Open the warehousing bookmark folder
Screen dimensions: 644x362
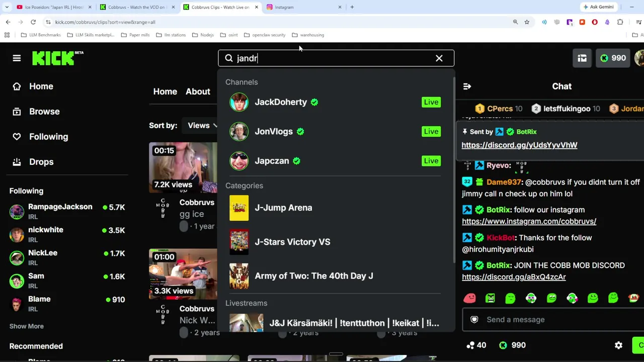(x=308, y=35)
